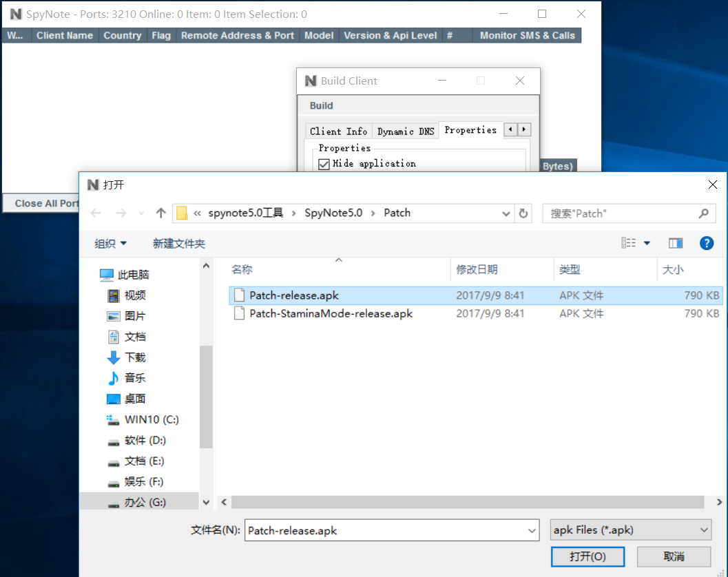This screenshot has height=577, width=728.
Task: Click the SpyNote5.0 breadcrumb segment
Action: tap(333, 213)
